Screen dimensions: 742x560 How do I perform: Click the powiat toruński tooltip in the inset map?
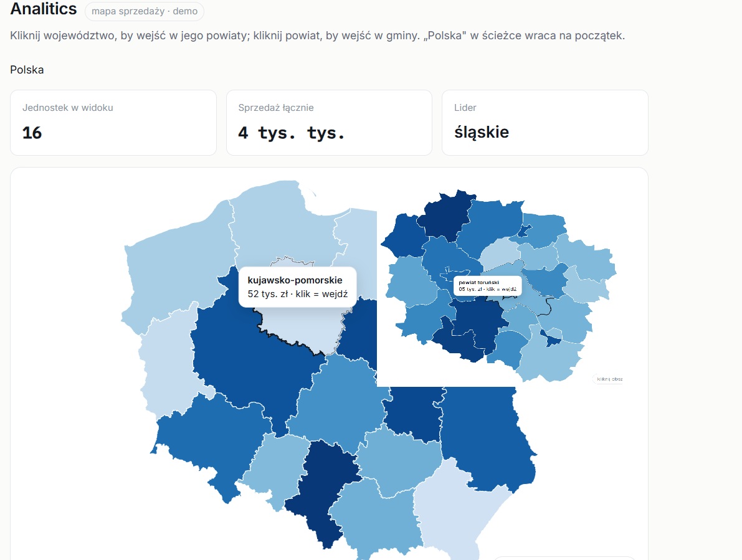tap(487, 286)
